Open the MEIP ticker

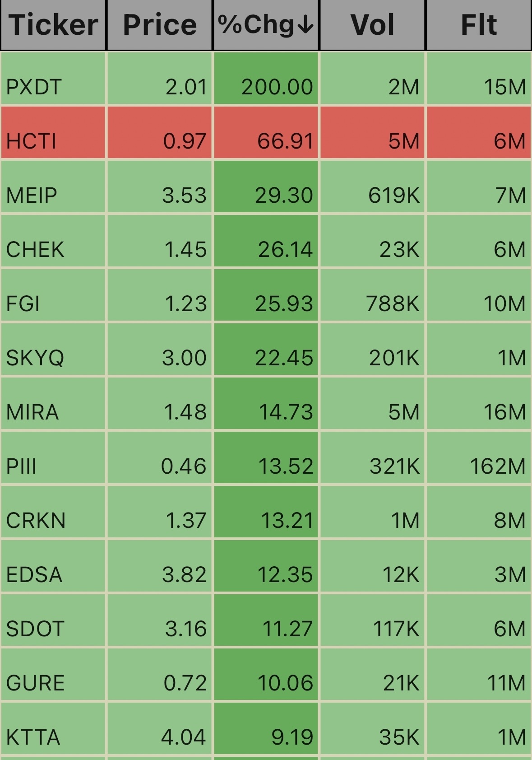tap(32, 196)
